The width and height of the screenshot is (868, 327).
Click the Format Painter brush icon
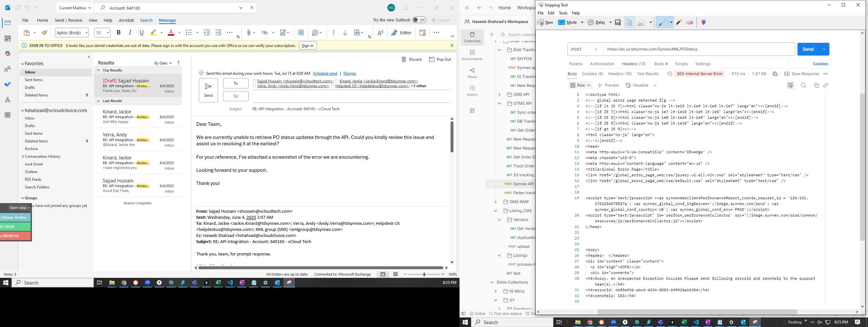(x=44, y=33)
